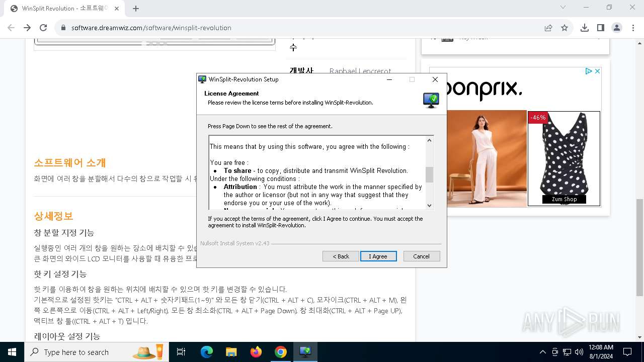644x362 pixels.
Task: Click the I Agree button
Action: click(378, 256)
